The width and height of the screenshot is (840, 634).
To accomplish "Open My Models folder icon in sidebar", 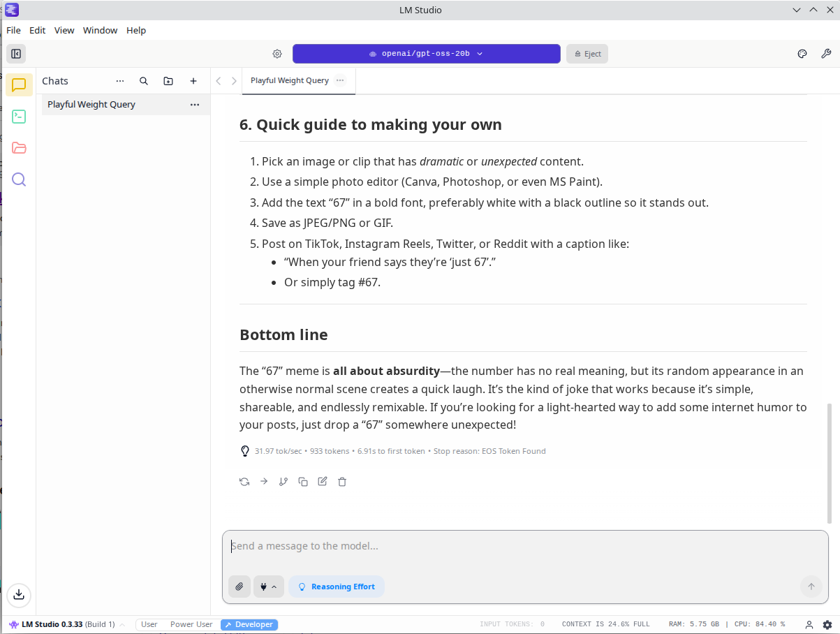I will (19, 148).
